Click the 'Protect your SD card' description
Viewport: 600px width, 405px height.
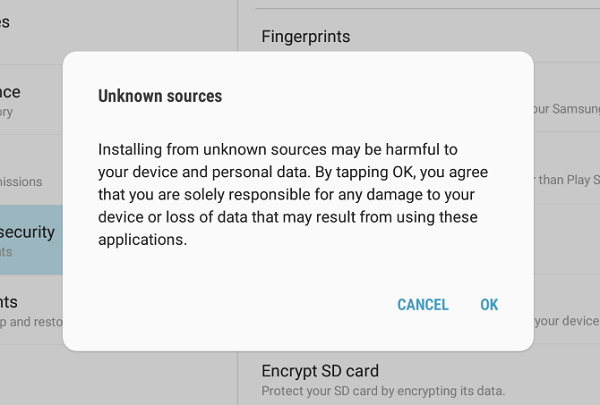383,390
